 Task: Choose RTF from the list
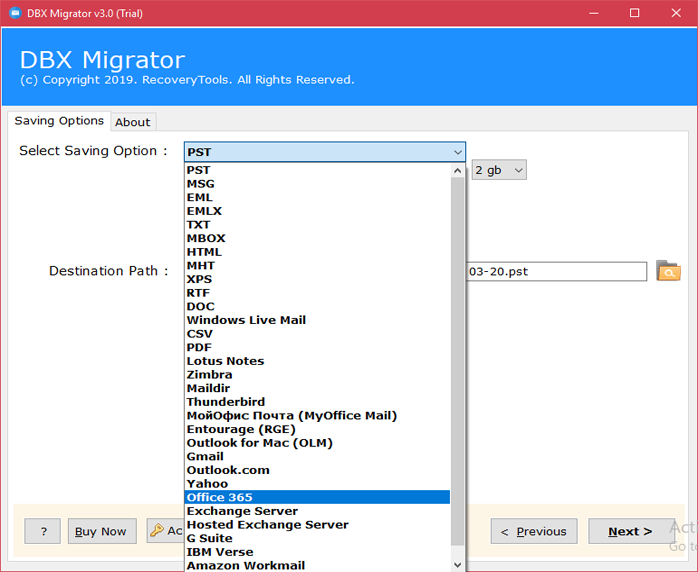click(x=317, y=293)
